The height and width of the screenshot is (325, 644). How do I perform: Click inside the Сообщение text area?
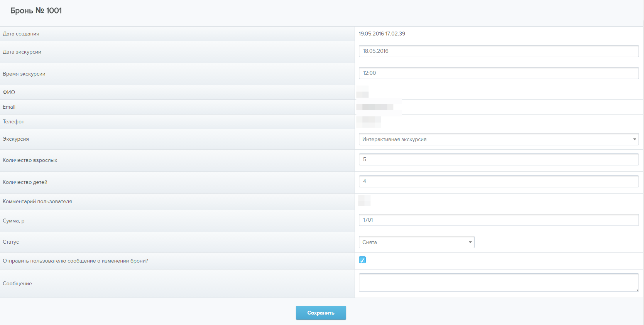pos(498,283)
